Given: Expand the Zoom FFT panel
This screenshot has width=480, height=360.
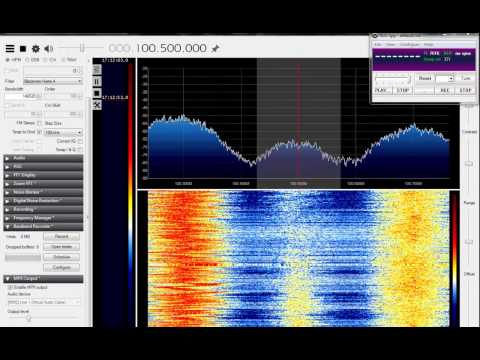Looking at the screenshot, I should coord(43,184).
